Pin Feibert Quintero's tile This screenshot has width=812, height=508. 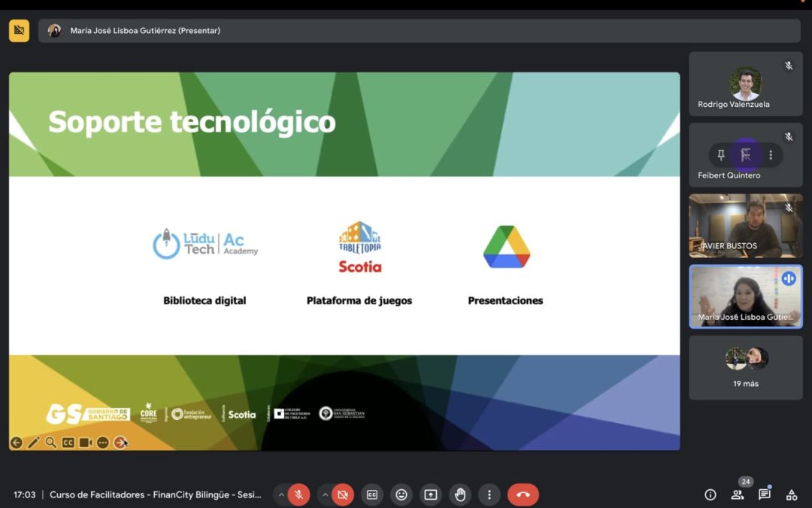(x=721, y=154)
